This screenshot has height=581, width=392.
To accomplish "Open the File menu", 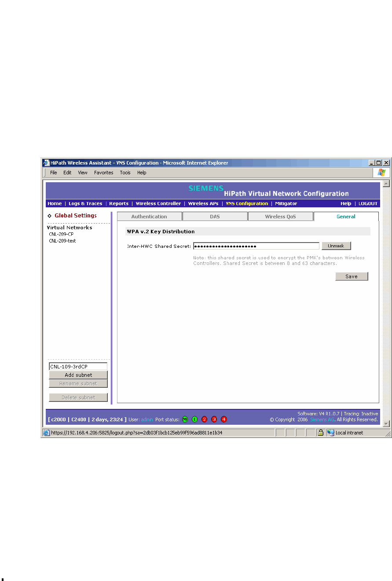I will [54, 173].
